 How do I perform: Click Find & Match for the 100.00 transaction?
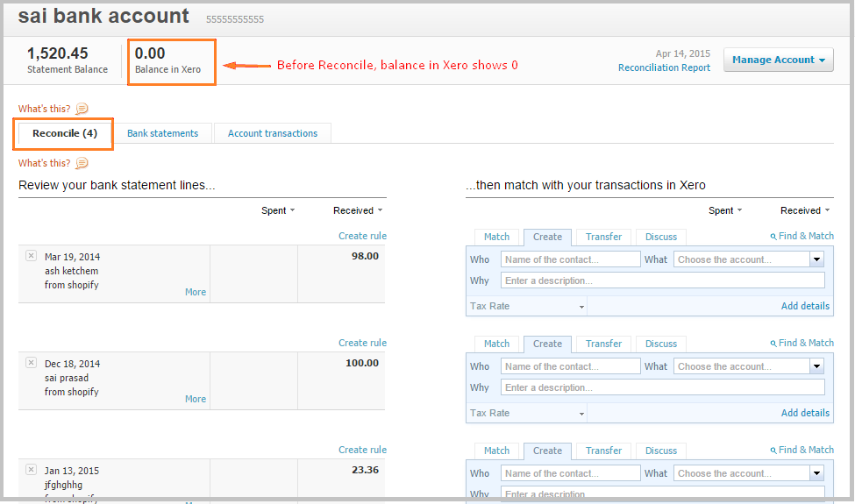[802, 343]
